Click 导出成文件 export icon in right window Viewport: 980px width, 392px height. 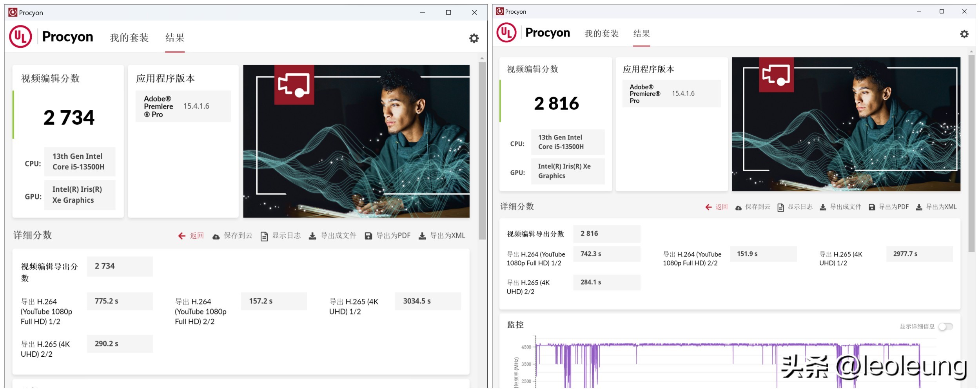click(x=823, y=207)
